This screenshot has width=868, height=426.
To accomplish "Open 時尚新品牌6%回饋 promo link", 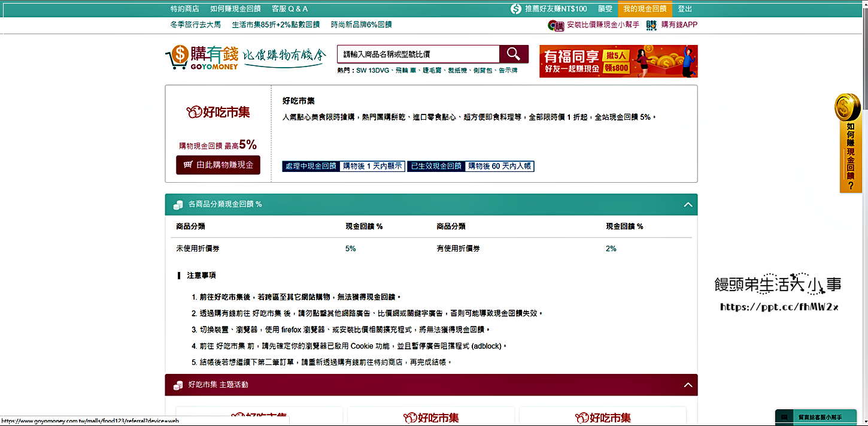I will tap(361, 25).
